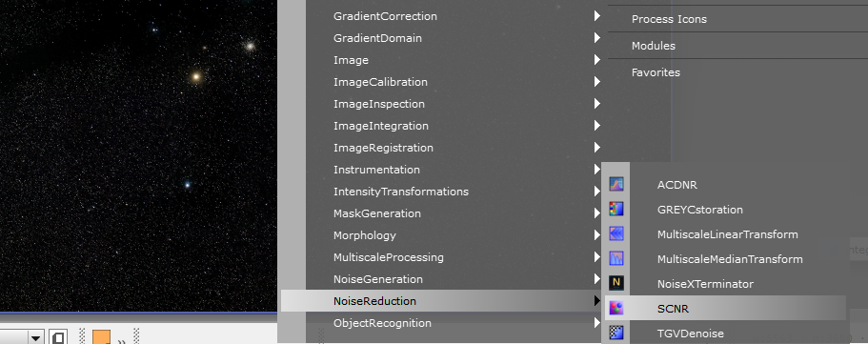This screenshot has height=344, width=868.
Task: Open the ACDNR process icon
Action: pos(616,185)
